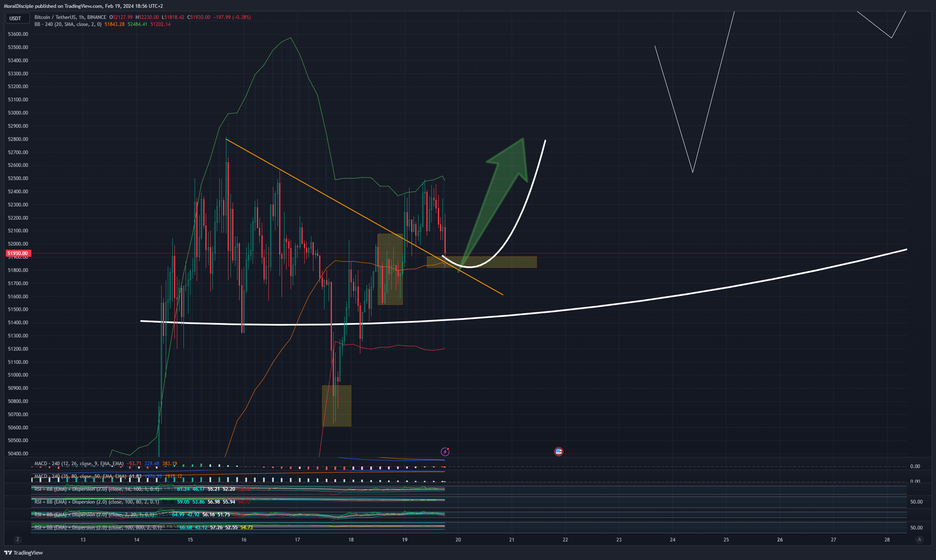Click the open value O52127.99
Image resolution: width=936 pixels, height=560 pixels.
[121, 17]
